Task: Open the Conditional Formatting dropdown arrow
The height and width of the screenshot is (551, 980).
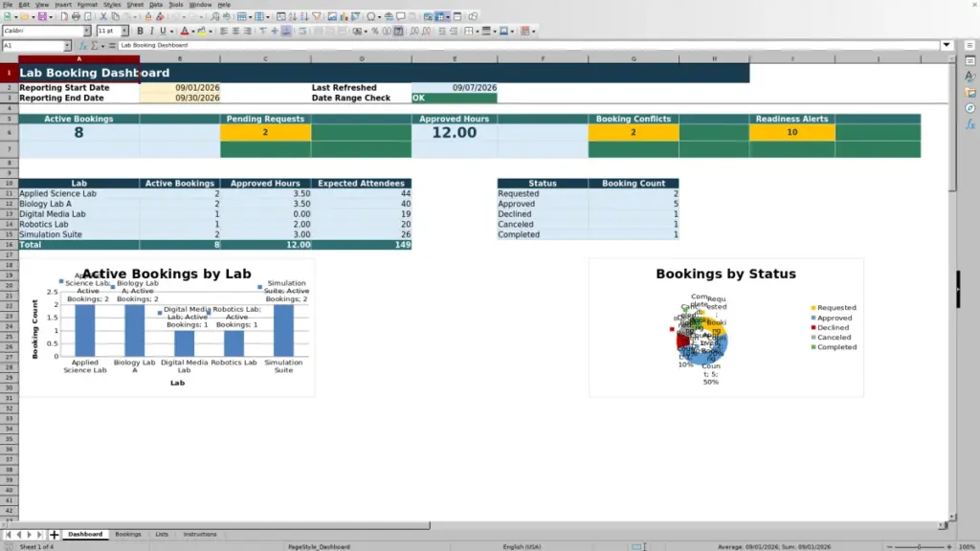Action: click(533, 31)
